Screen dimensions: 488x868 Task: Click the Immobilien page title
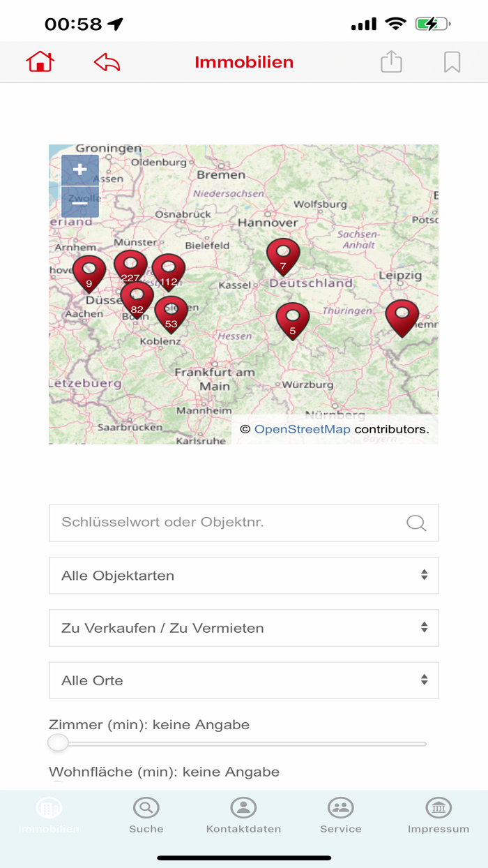point(244,62)
